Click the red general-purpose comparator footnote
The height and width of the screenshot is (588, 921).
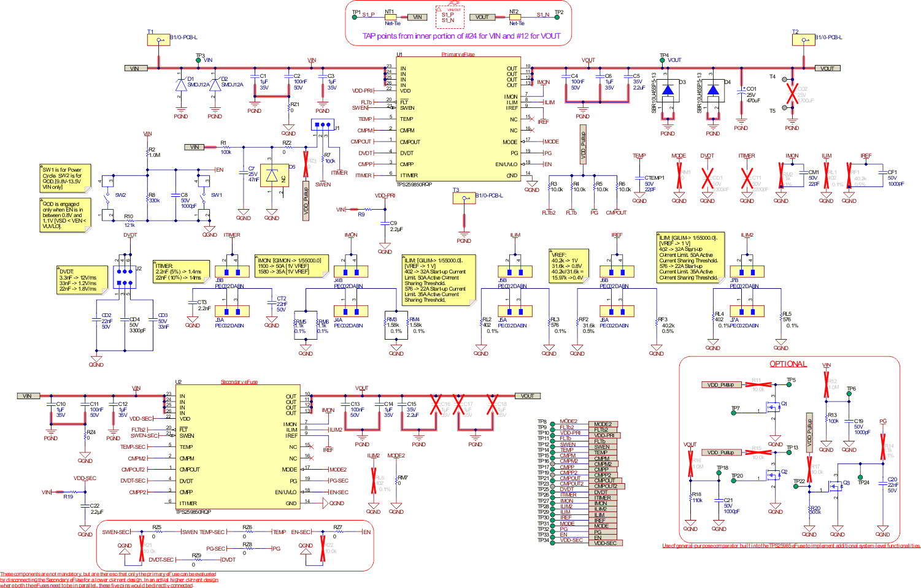[791, 546]
